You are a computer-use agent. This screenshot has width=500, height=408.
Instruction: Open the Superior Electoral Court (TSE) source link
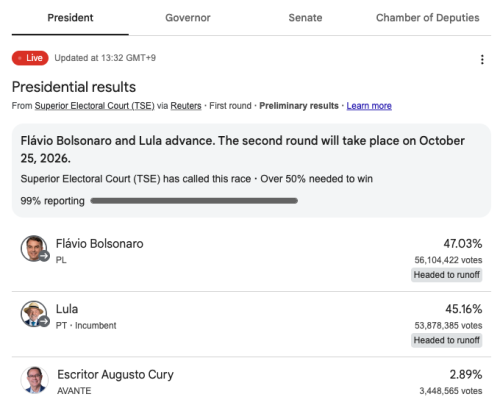pyautogui.click(x=95, y=106)
